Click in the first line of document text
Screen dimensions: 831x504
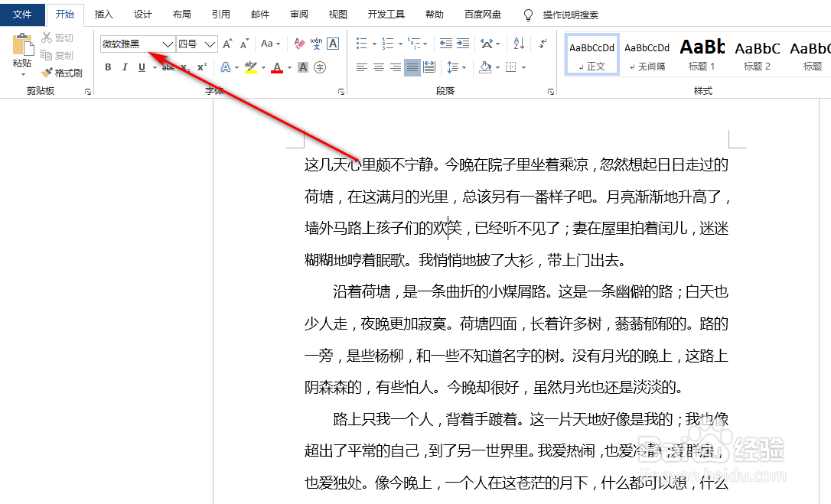pyautogui.click(x=517, y=165)
